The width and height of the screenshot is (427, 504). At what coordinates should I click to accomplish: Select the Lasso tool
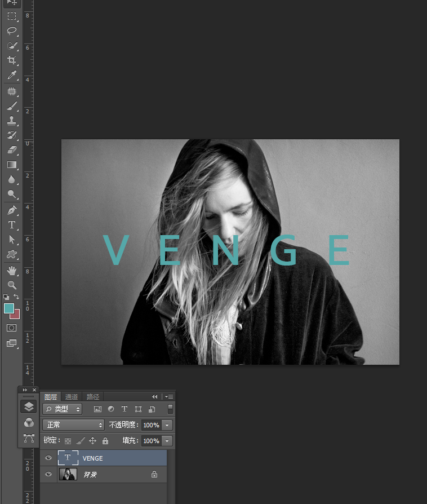click(x=12, y=31)
